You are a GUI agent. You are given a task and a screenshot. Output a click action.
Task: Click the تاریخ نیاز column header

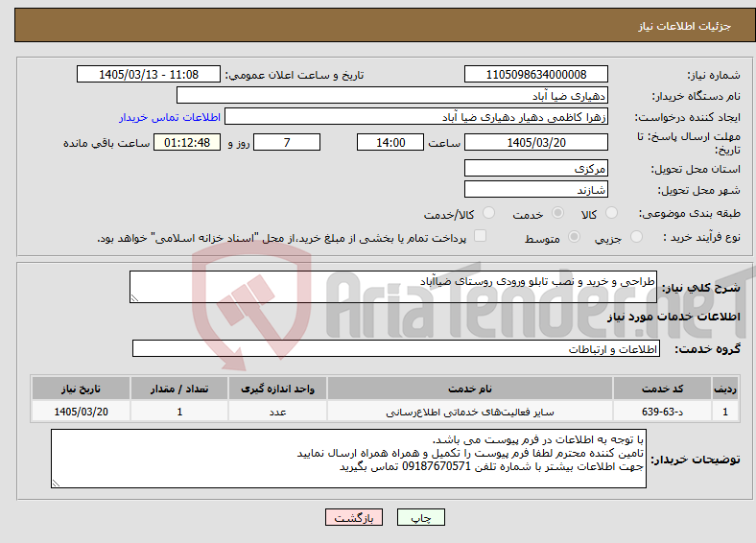pos(81,389)
